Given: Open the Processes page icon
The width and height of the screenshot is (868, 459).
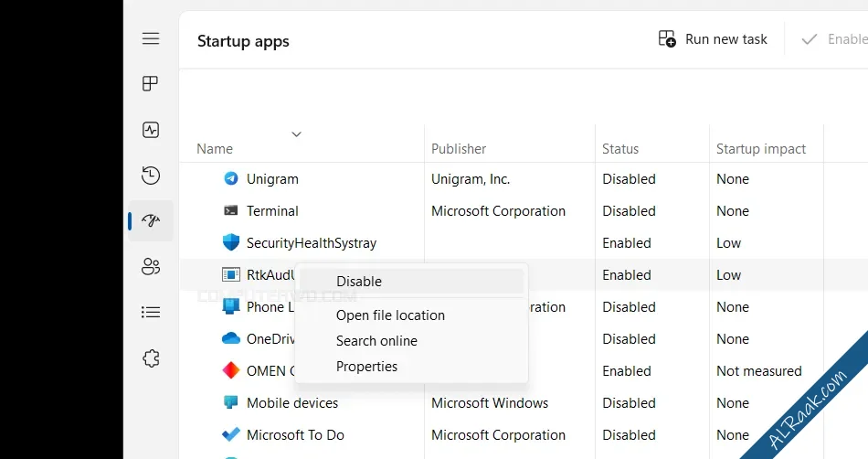Looking at the screenshot, I should coord(151,83).
